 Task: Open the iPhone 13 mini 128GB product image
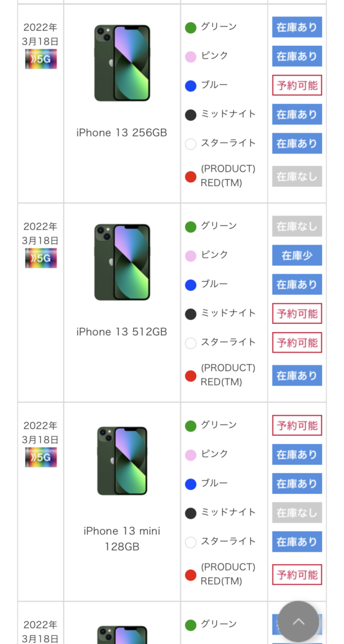(122, 461)
